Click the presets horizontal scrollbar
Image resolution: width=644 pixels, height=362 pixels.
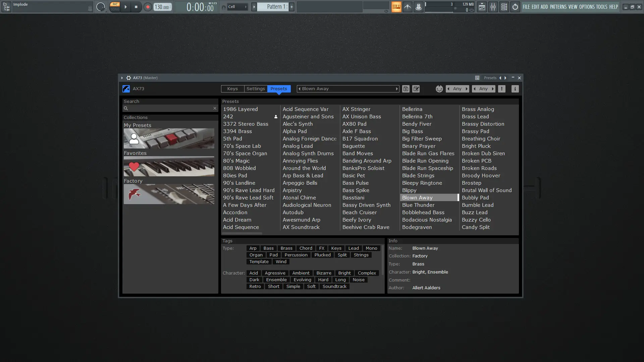242,233
